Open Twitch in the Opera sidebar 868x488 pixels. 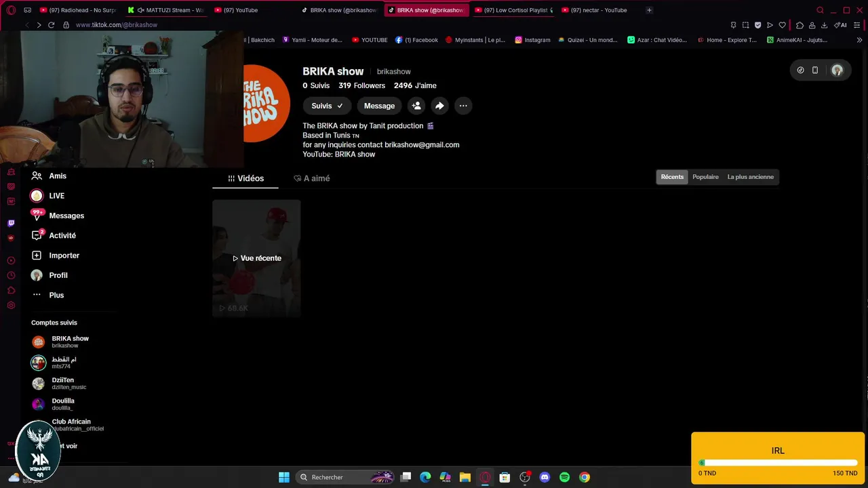tap(11, 223)
